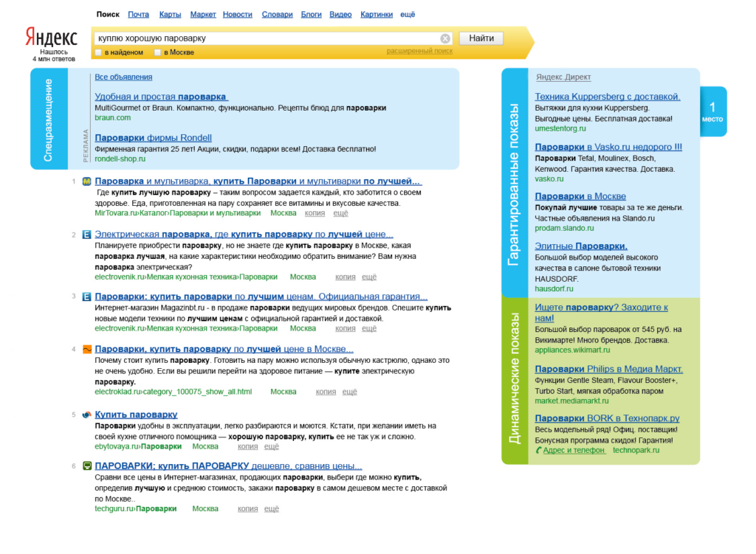Expand 'ещё' options for electroklad result
Image resolution: width=756 pixels, height=554 pixels.
[x=349, y=392]
